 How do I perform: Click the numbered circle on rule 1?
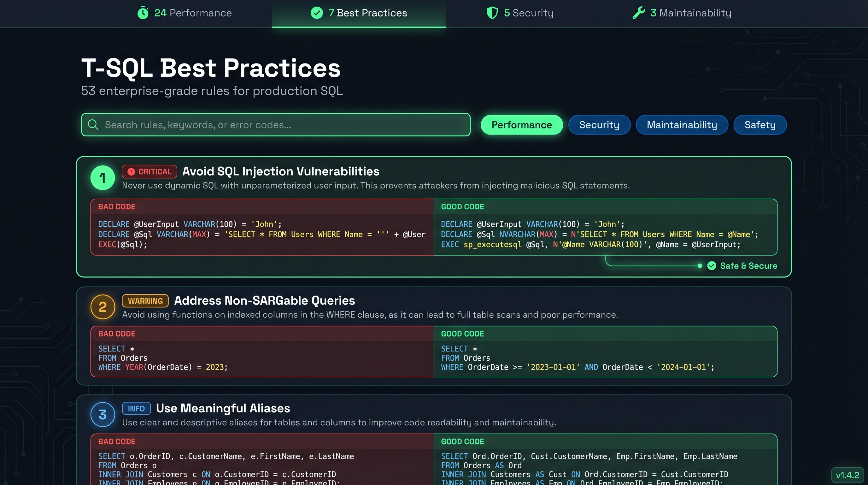103,178
